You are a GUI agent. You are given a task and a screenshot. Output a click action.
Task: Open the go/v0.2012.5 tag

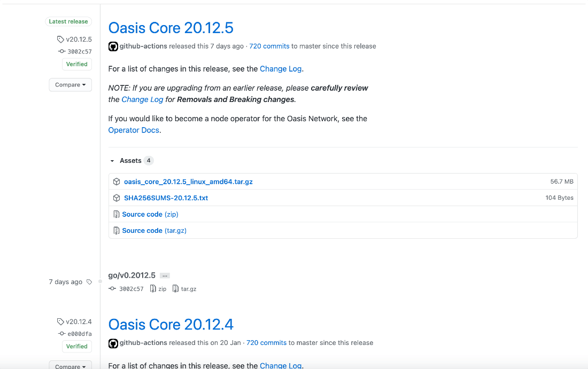[131, 276]
